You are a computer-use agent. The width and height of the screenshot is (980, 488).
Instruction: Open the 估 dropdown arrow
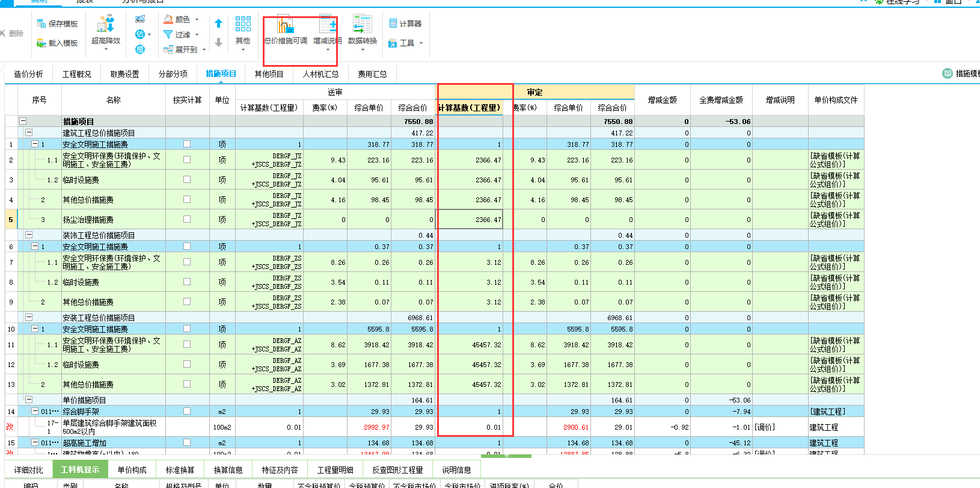(x=149, y=34)
